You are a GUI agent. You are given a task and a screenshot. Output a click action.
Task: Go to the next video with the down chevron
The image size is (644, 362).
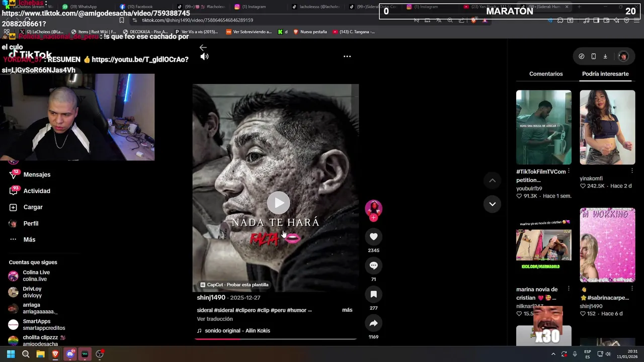[493, 204]
